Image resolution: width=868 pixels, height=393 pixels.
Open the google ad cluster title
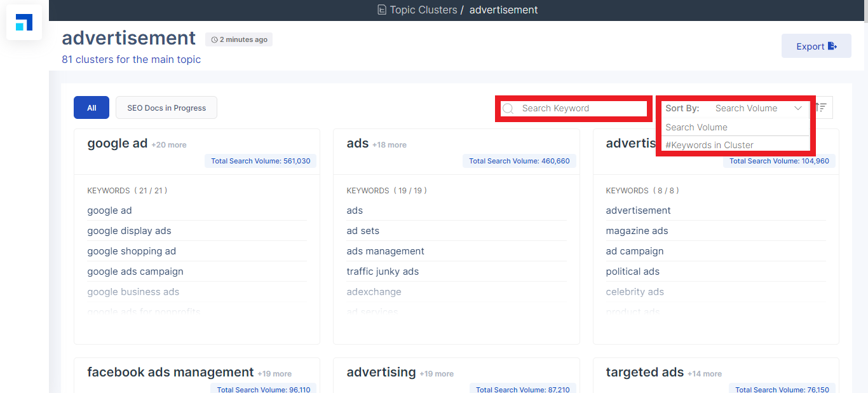(118, 143)
